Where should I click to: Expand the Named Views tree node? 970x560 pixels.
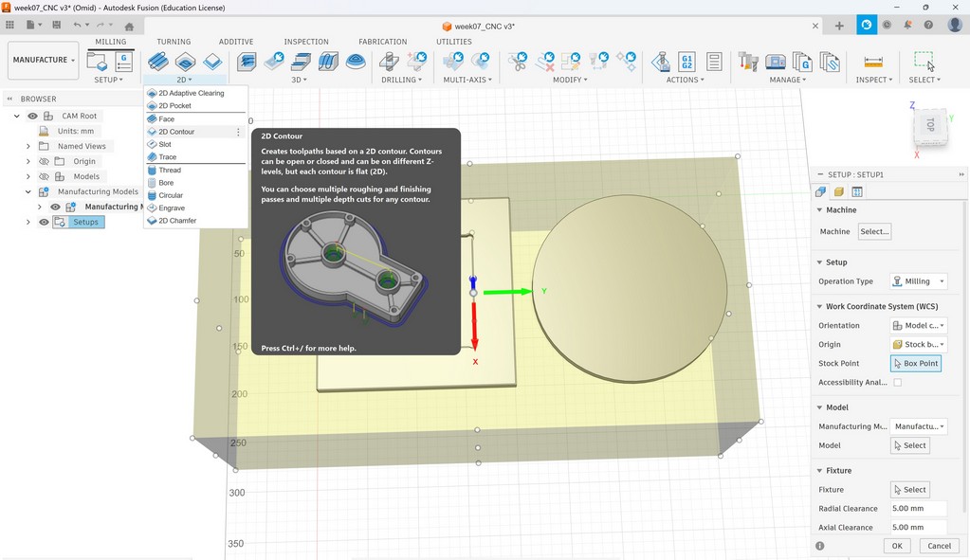click(x=28, y=146)
